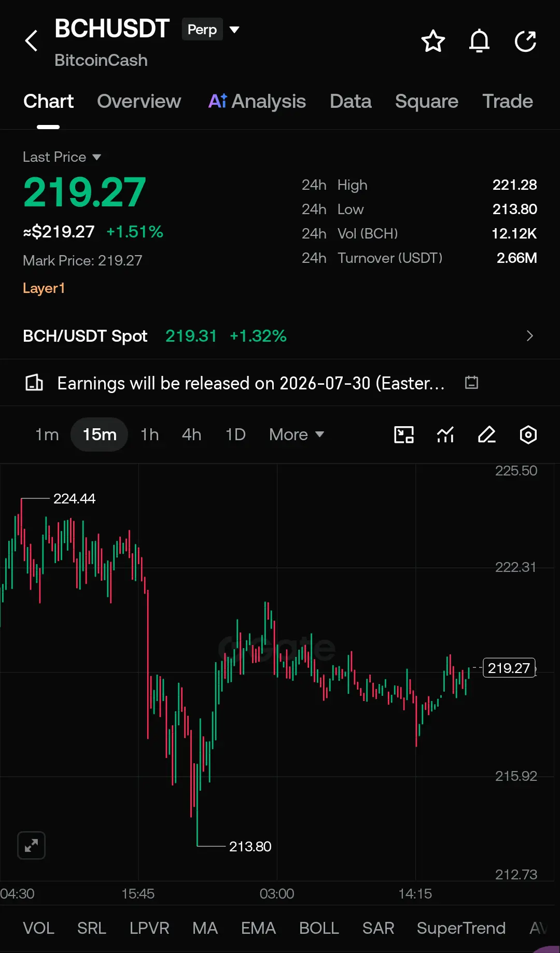Tap the 03:00 time axis label
This screenshot has height=953, width=560.
click(277, 894)
